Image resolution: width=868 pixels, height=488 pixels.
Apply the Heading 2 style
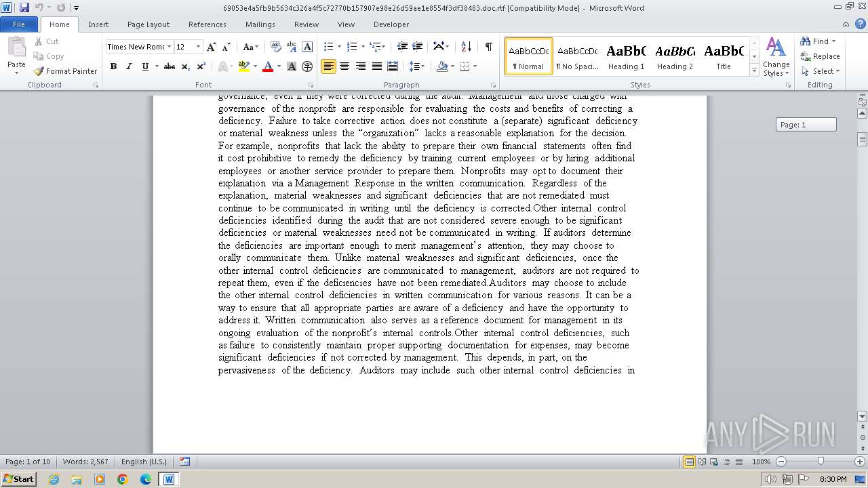pos(675,56)
